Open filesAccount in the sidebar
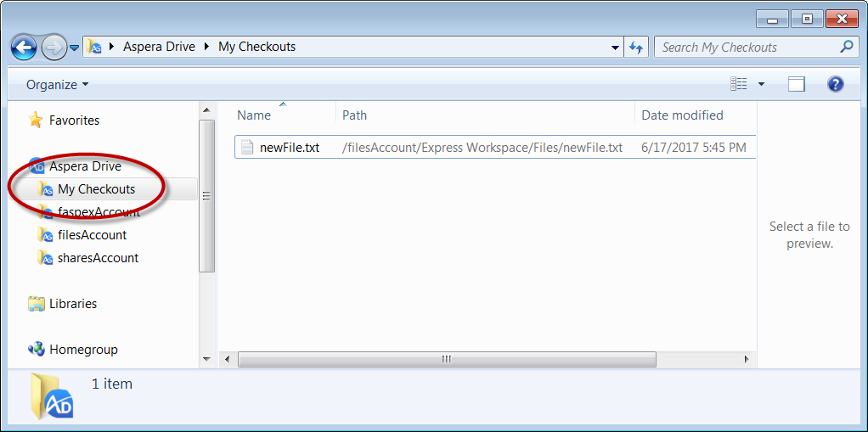Viewport: 868px width, 432px height. (x=92, y=235)
